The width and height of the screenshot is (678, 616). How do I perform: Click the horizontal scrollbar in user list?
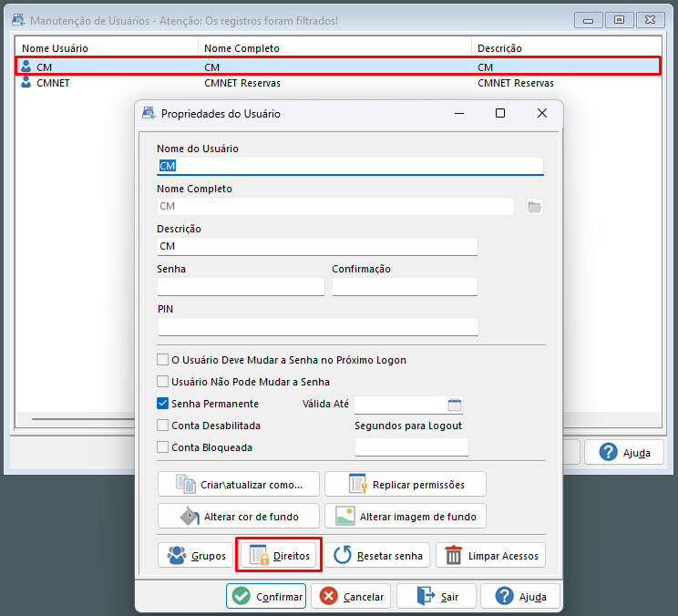pyautogui.click(x=84, y=419)
